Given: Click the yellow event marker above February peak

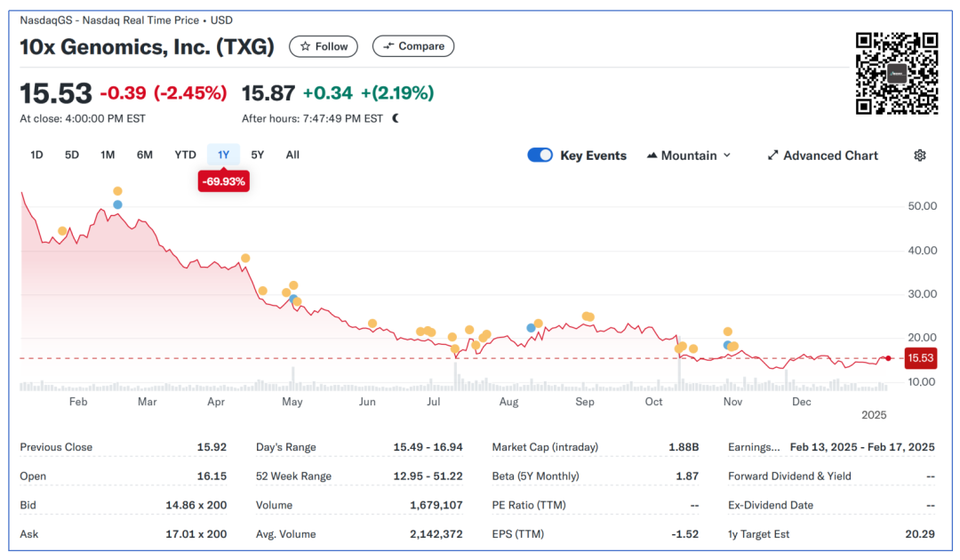Looking at the screenshot, I should 117,191.
